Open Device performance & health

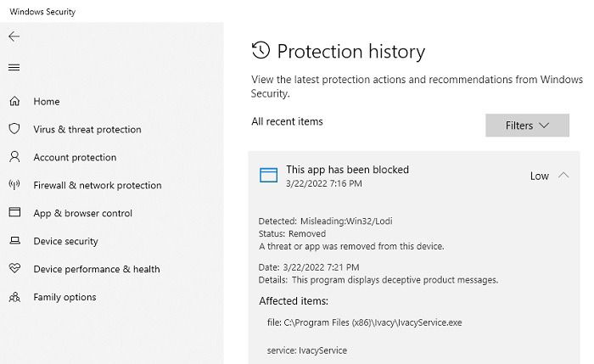click(97, 269)
